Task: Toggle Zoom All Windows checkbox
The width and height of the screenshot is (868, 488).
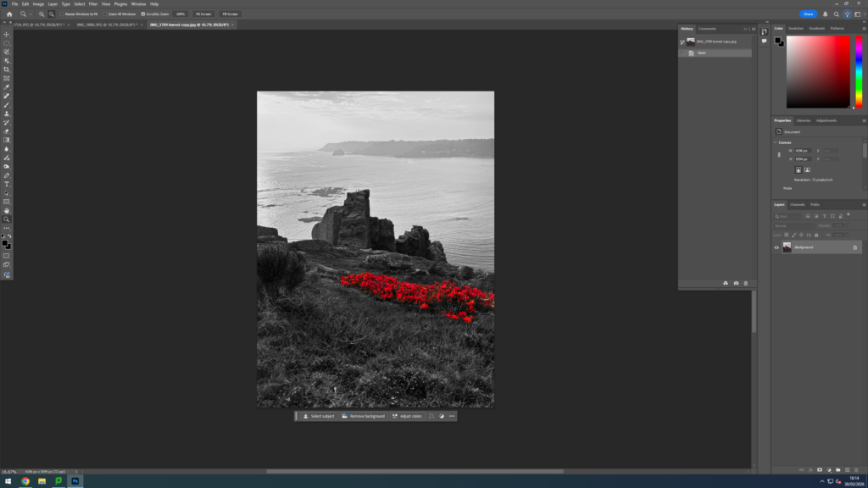Action: (106, 14)
